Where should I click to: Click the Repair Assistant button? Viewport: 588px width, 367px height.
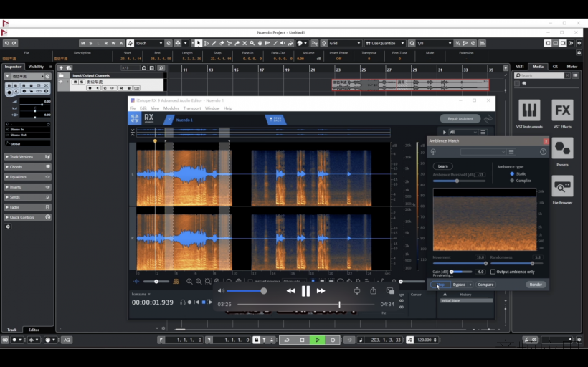(460, 119)
